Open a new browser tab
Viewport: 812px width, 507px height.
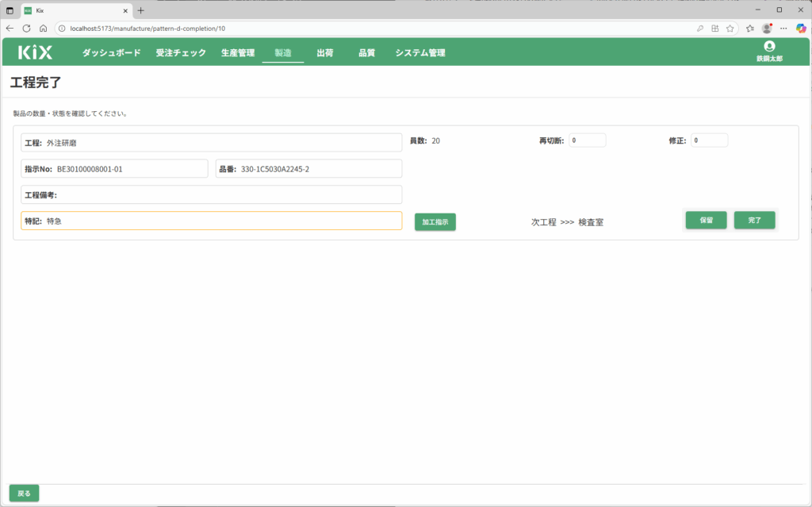tap(141, 10)
